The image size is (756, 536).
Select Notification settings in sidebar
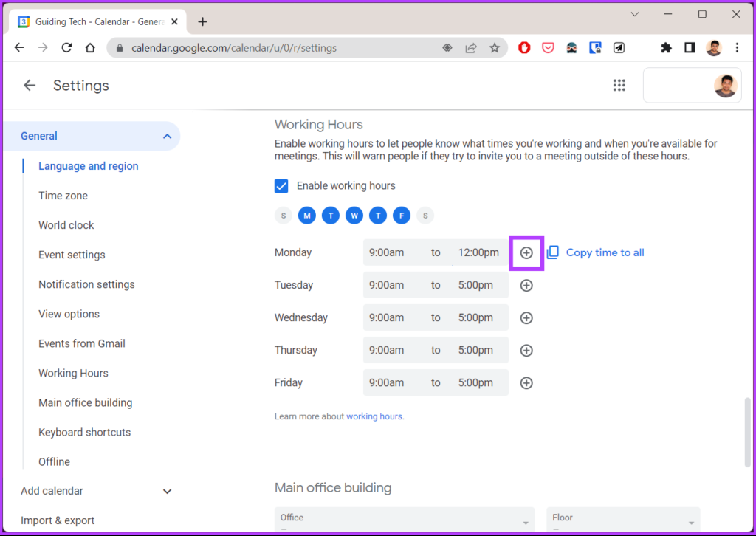(x=87, y=284)
